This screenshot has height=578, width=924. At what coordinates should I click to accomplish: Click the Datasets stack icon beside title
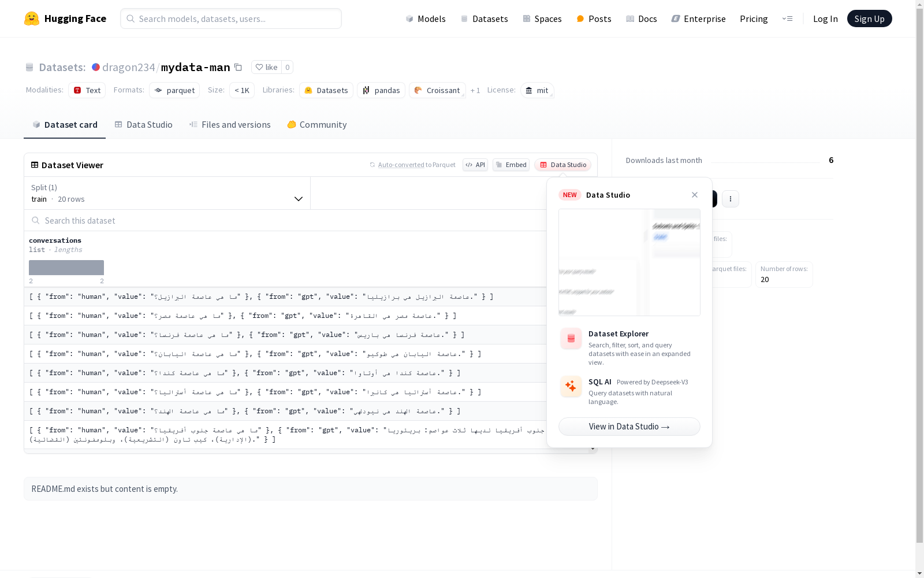pyautogui.click(x=29, y=67)
